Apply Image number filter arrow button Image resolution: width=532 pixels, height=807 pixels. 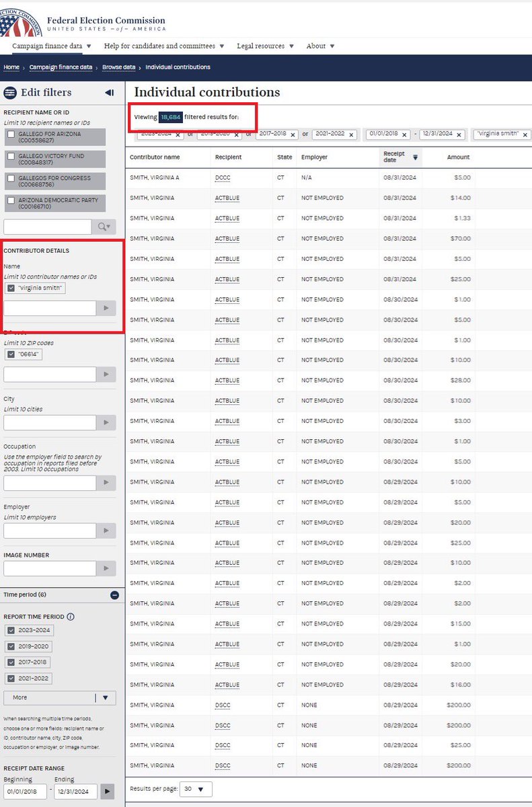click(106, 569)
